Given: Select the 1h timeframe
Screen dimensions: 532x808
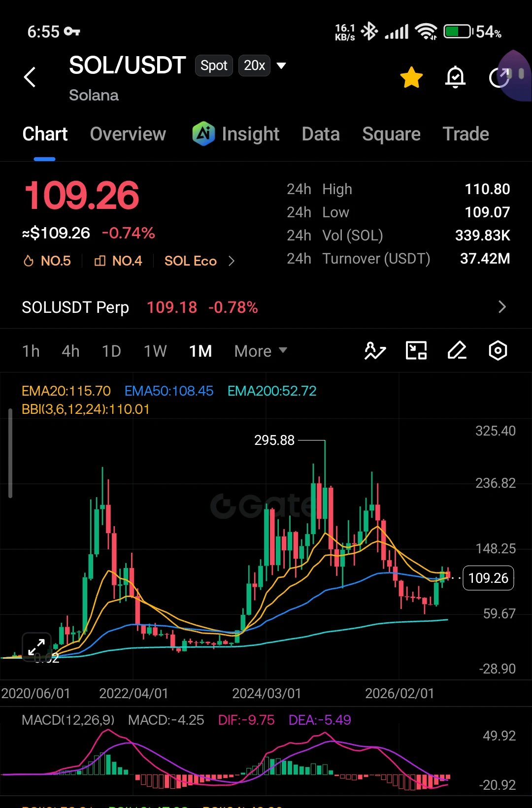Looking at the screenshot, I should coord(31,351).
